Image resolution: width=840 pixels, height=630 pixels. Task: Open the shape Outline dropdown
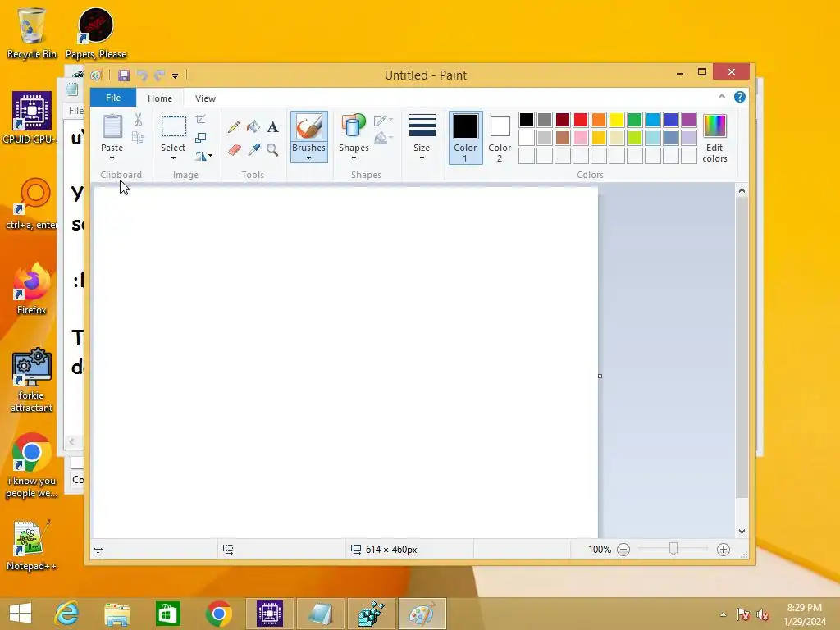384,121
